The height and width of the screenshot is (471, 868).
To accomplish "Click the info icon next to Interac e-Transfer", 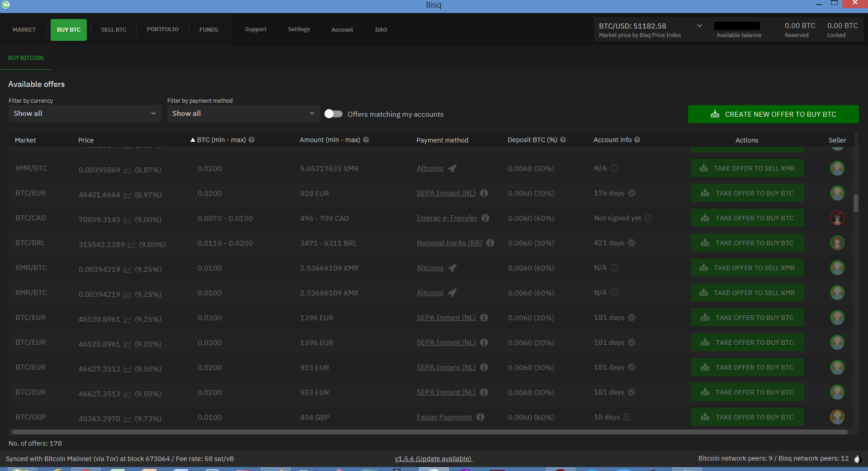I will (485, 218).
